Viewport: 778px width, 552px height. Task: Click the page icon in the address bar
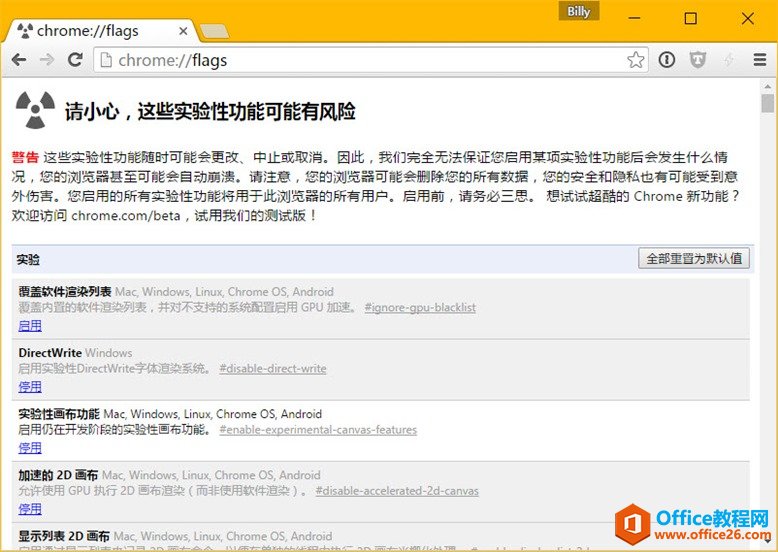106,60
